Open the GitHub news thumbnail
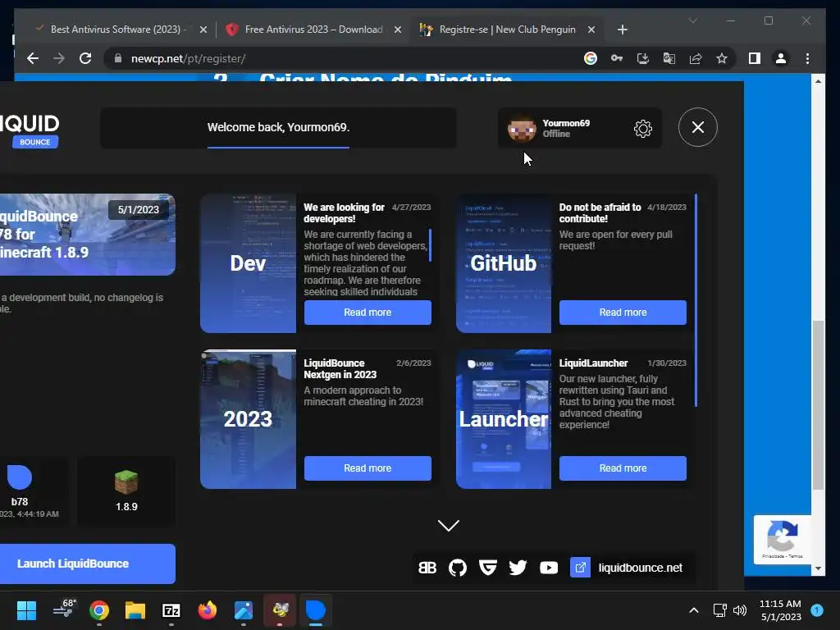Image resolution: width=840 pixels, height=630 pixels. tap(504, 263)
